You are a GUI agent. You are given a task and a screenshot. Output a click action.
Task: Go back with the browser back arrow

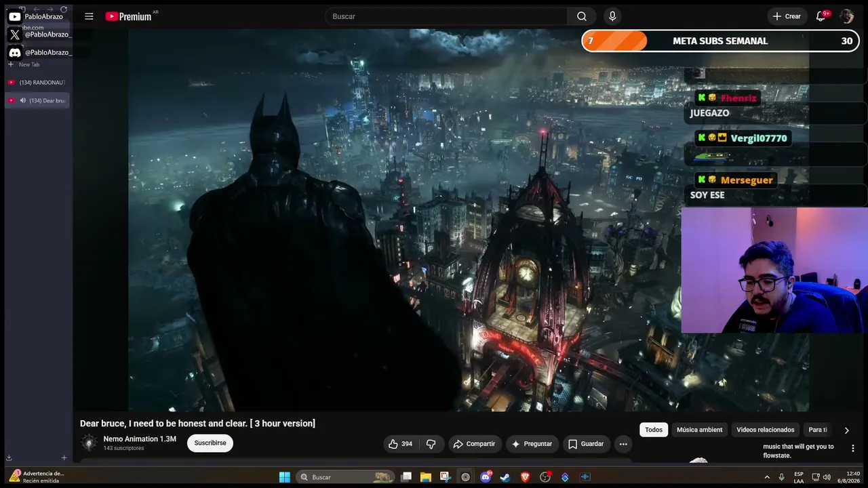[37, 9]
